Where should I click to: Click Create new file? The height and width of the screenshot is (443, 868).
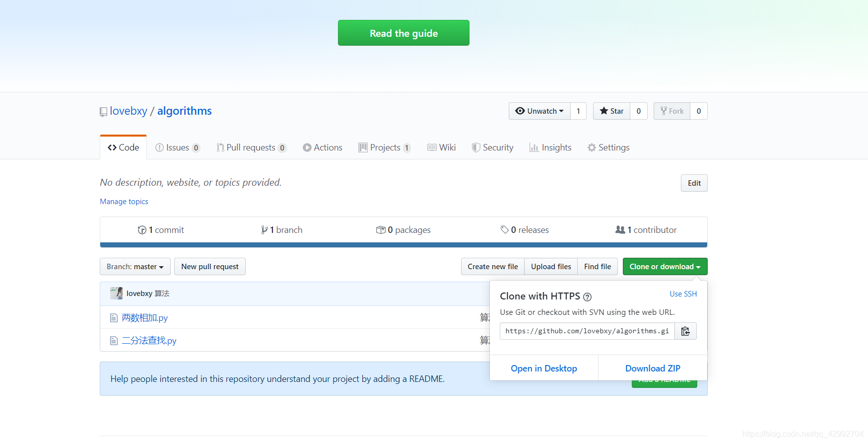click(493, 267)
